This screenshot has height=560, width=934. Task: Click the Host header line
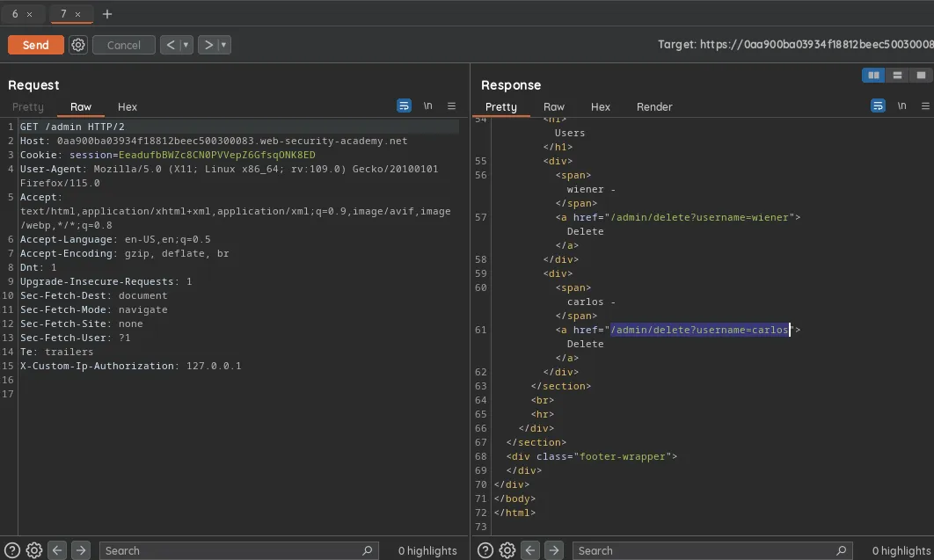(x=214, y=141)
